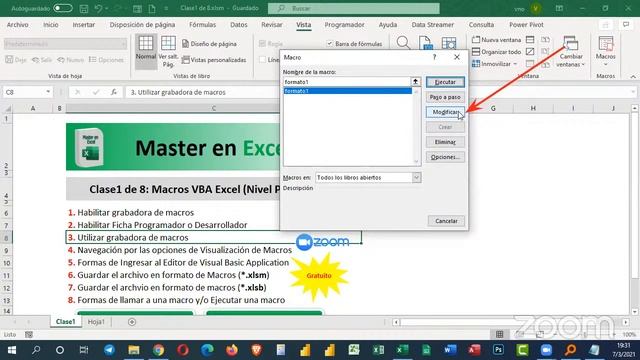Switch to the Inicio tab

(x=51, y=24)
